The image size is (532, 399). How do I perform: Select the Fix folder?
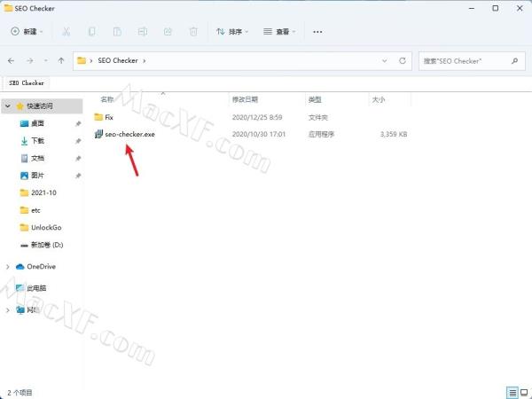coord(108,117)
